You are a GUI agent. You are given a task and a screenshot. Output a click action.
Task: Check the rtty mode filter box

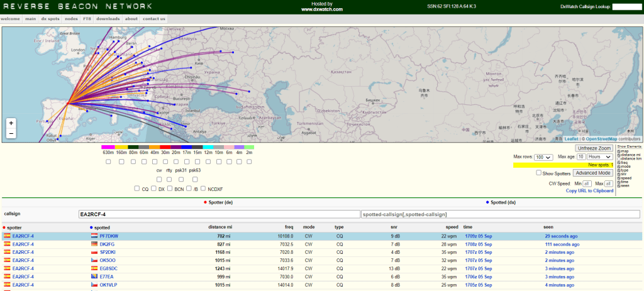[169, 179]
